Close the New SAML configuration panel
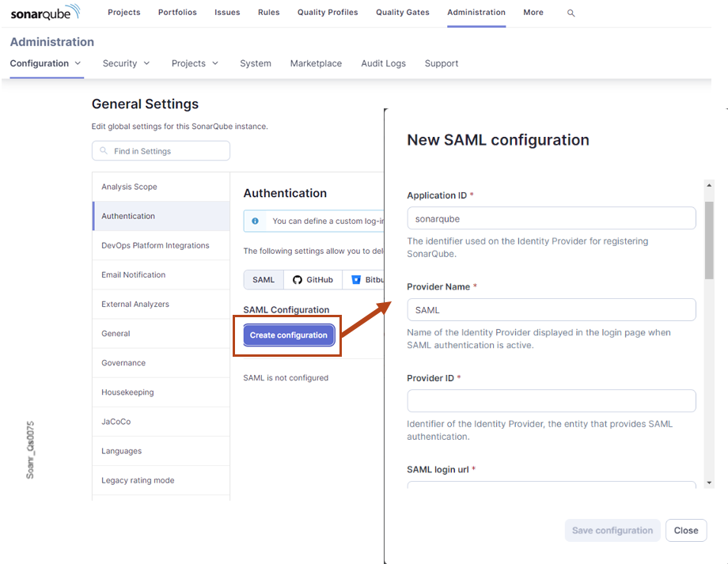This screenshot has height=564, width=728. tap(685, 530)
